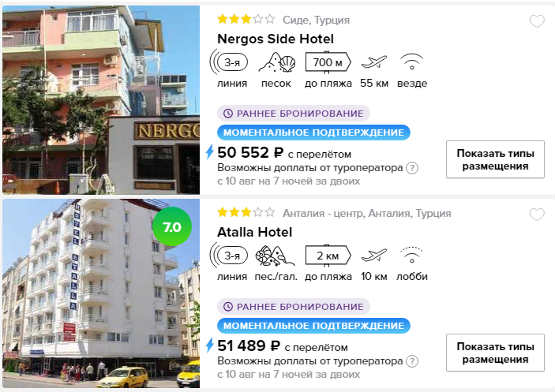
Task: Click the Wi-Fi everywhere icon for Nergos
Action: 411,62
